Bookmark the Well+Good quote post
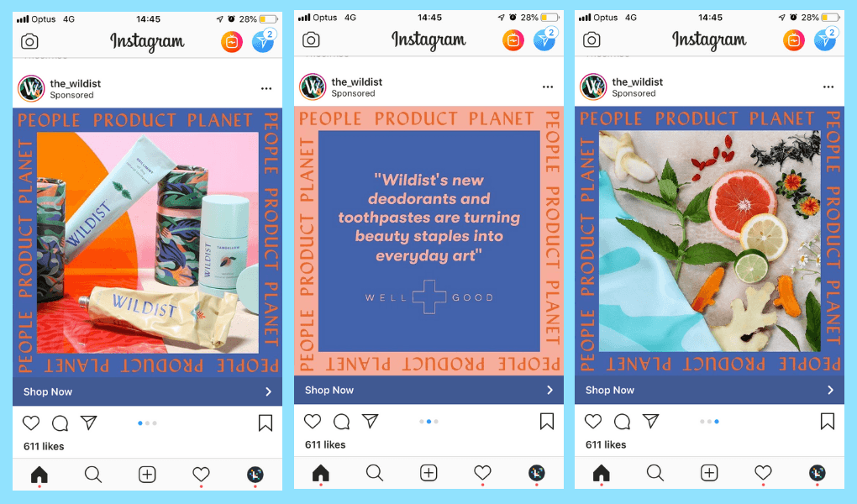The image size is (857, 504). point(547,421)
